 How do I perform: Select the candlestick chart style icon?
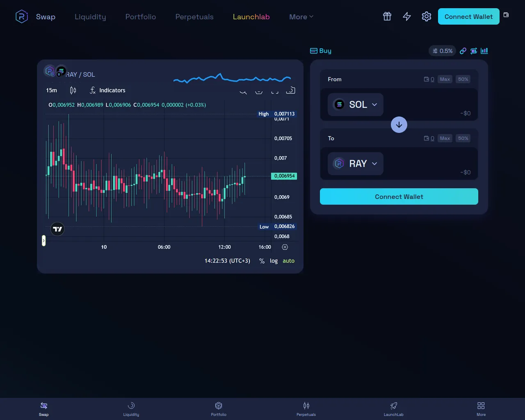pyautogui.click(x=73, y=90)
